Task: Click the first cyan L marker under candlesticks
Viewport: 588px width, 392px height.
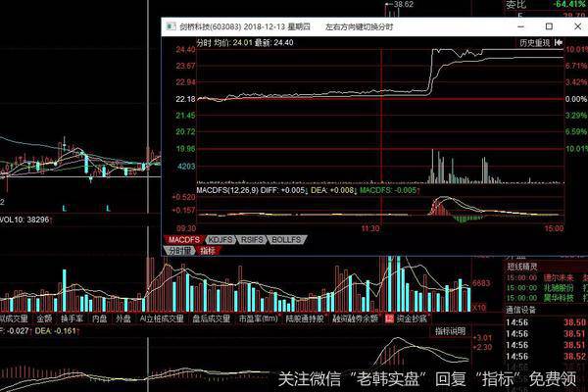Action: tap(65, 208)
